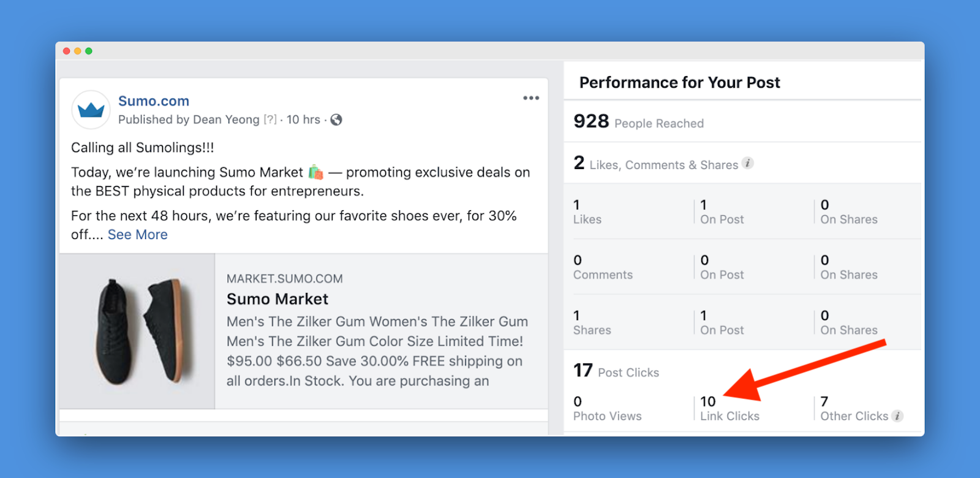Screen dimensions: 980x478
Task: Open the 10 hrs timestamp link
Action: pos(303,120)
